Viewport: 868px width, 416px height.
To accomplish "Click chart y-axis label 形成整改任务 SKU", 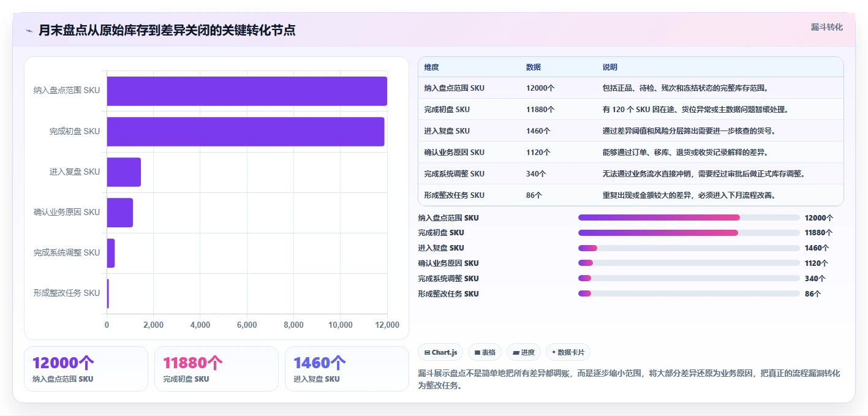I will [67, 293].
